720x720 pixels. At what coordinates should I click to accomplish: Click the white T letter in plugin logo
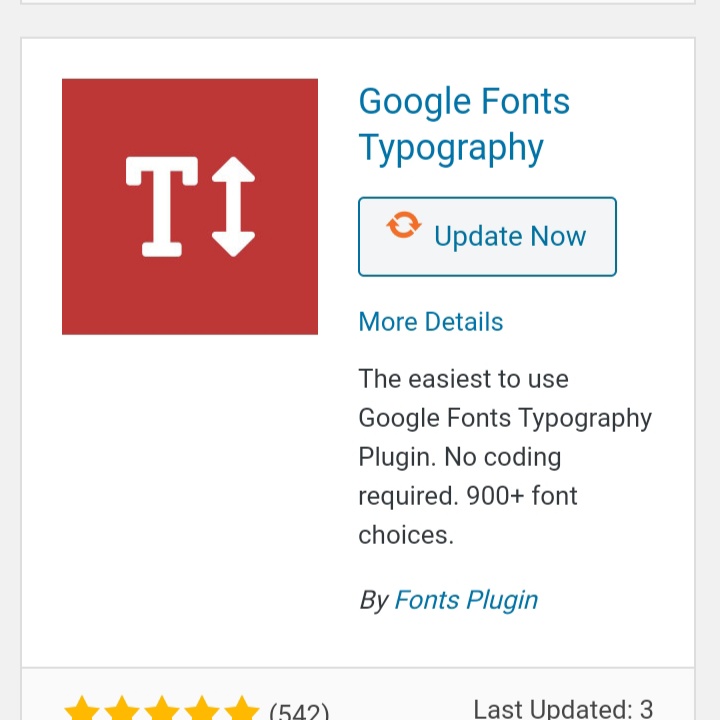pyautogui.click(x=160, y=206)
